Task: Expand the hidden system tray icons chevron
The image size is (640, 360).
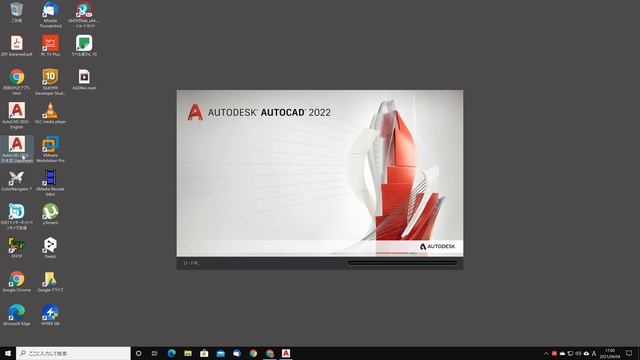Action: tap(546, 353)
